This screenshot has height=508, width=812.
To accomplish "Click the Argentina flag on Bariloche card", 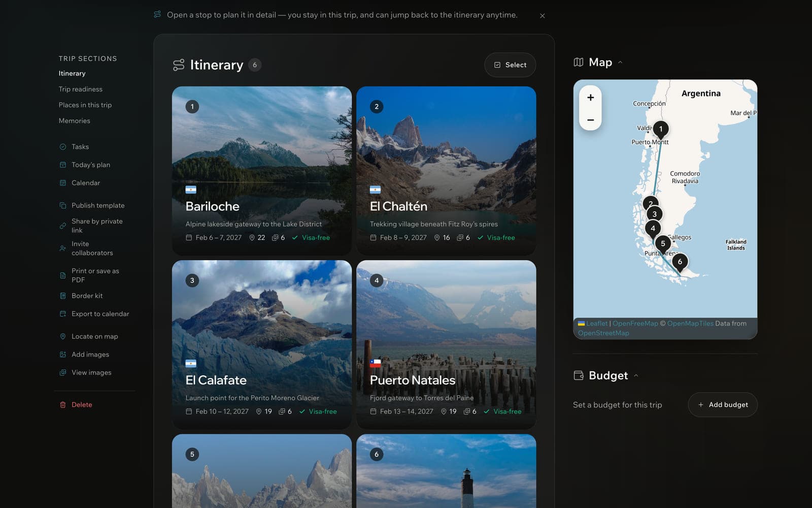I will coord(191,190).
